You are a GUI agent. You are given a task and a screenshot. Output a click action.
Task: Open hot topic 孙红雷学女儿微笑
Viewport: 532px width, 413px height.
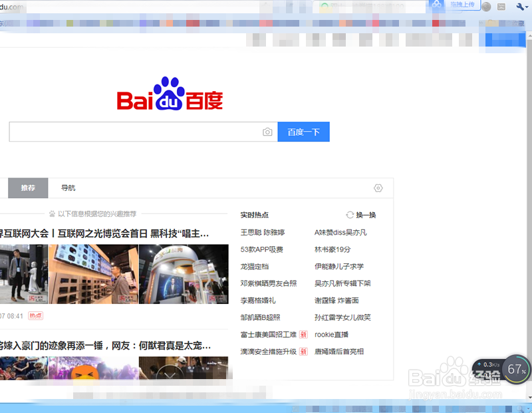[x=342, y=317]
